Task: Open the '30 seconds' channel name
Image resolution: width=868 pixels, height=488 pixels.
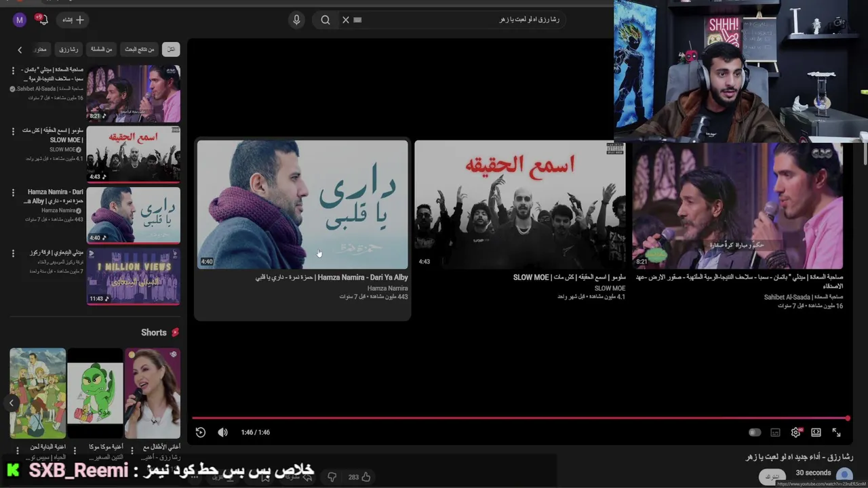Action: pyautogui.click(x=813, y=472)
